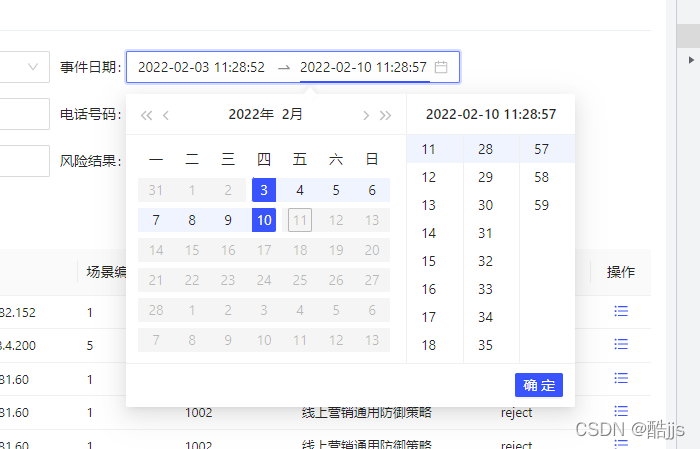Click the 操作 column header

621,272
